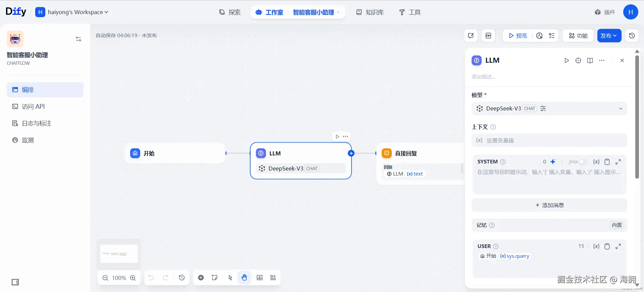Select 编排 in the sidebar

45,90
